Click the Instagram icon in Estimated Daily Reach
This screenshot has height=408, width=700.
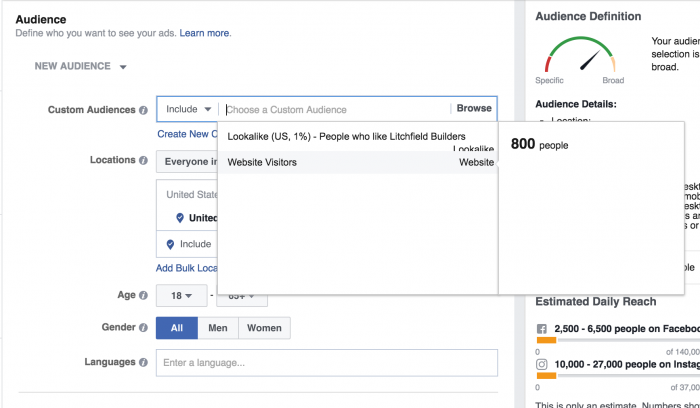[542, 366]
